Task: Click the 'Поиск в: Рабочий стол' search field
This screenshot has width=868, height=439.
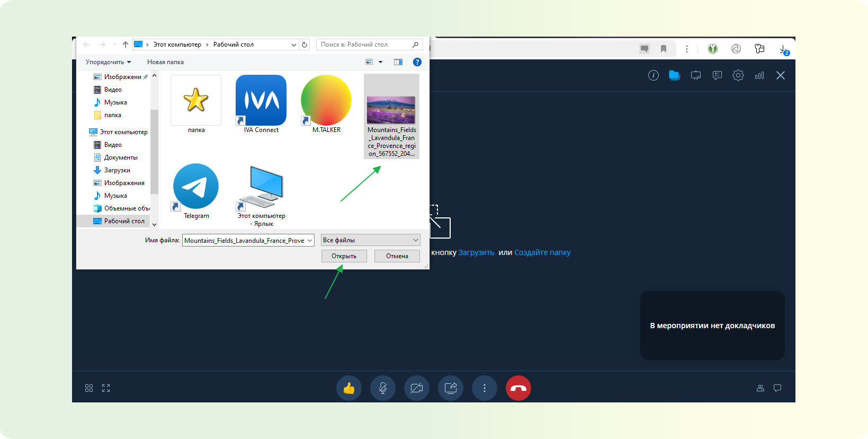Action: coord(364,45)
